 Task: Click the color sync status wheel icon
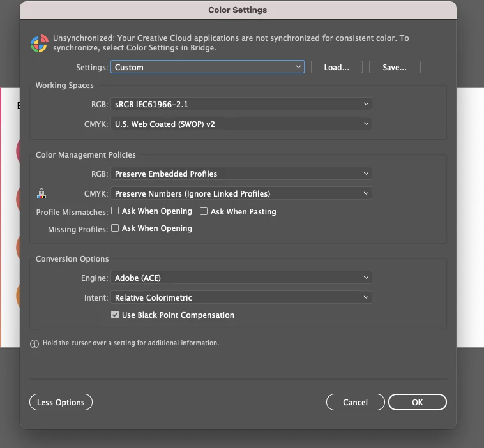[x=39, y=43]
